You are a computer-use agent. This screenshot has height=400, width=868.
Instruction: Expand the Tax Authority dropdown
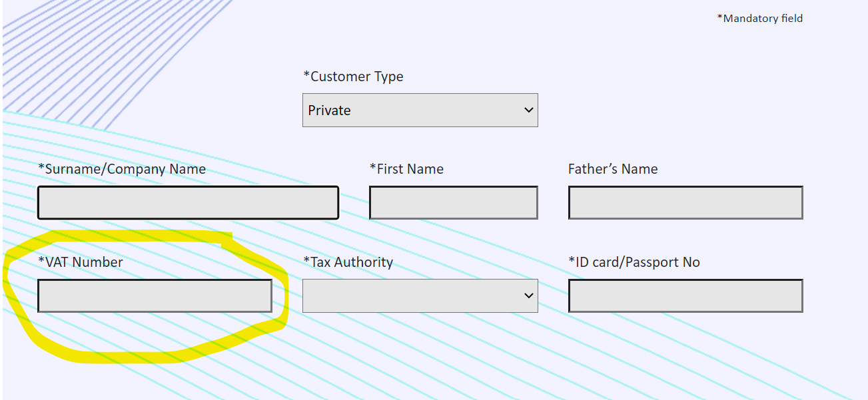(420, 296)
